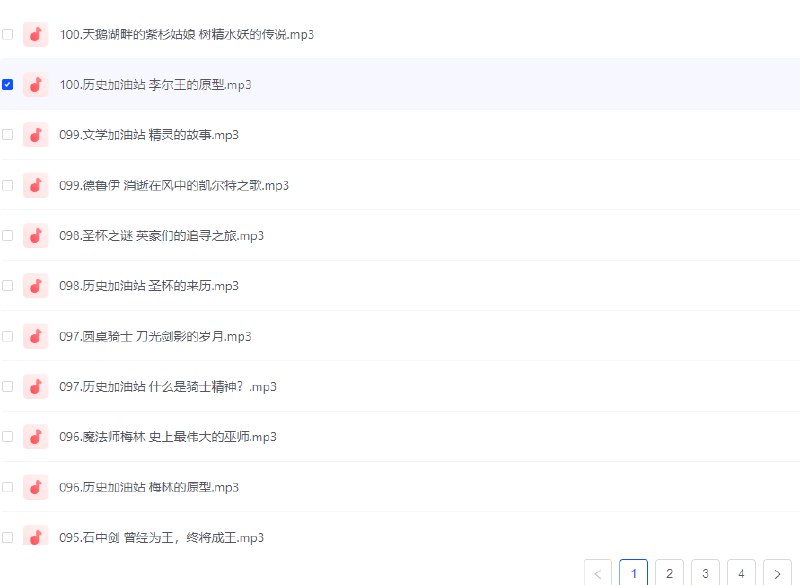Check the box for 099.文学加油站 精灵的故事
800x585 pixels.
click(8, 135)
